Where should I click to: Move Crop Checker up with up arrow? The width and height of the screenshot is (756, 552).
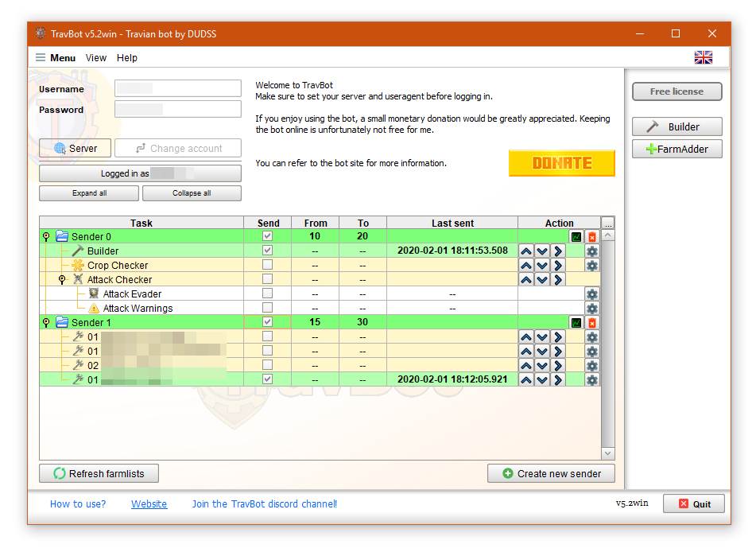[x=526, y=266]
